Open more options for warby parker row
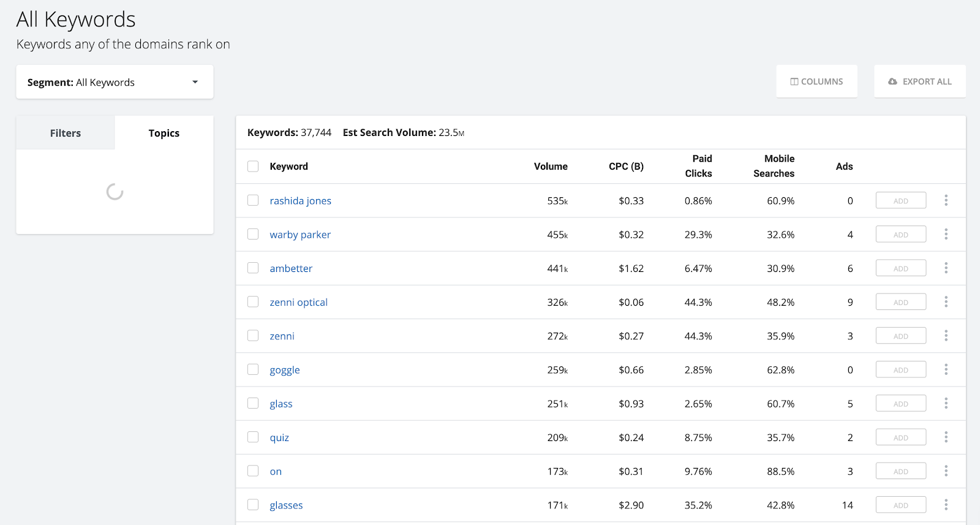The width and height of the screenshot is (980, 525). [x=946, y=234]
